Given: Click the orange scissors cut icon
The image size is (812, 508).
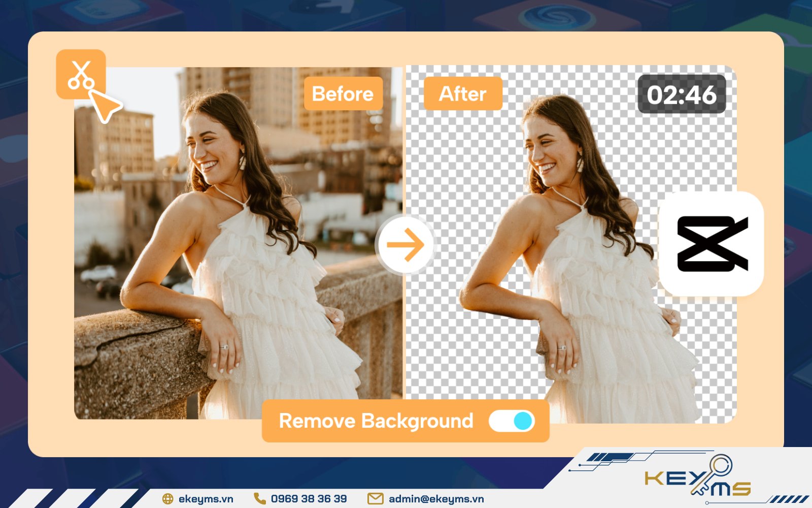Looking at the screenshot, I should [81, 74].
